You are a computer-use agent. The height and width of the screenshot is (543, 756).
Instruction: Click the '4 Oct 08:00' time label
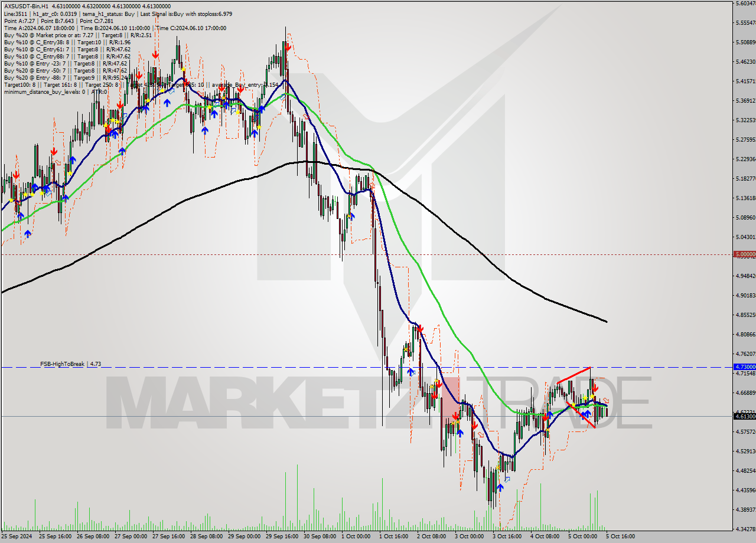[546, 537]
